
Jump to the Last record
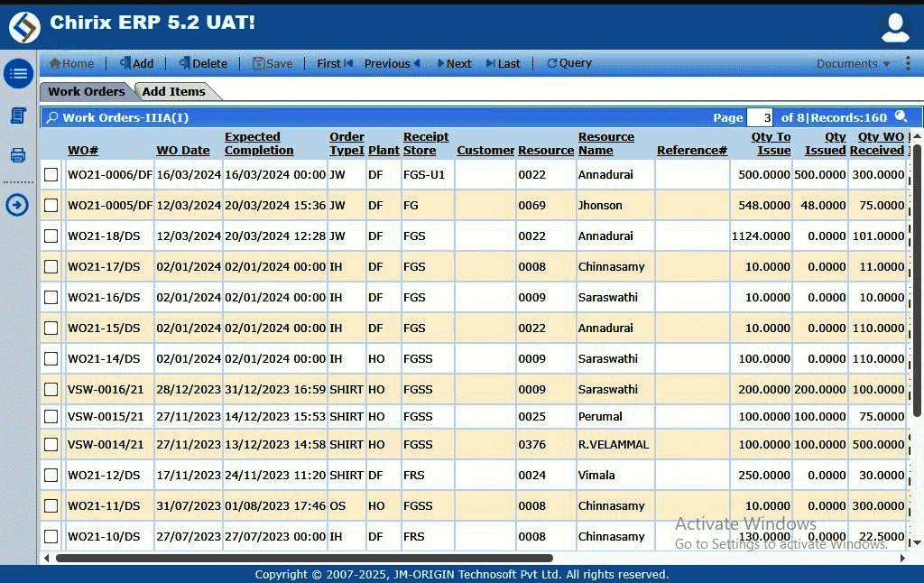point(503,64)
